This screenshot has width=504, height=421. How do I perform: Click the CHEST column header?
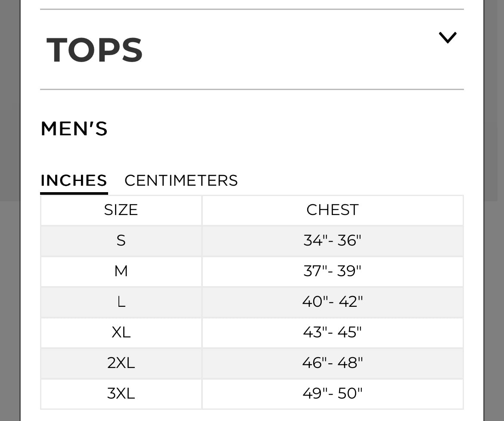point(332,210)
